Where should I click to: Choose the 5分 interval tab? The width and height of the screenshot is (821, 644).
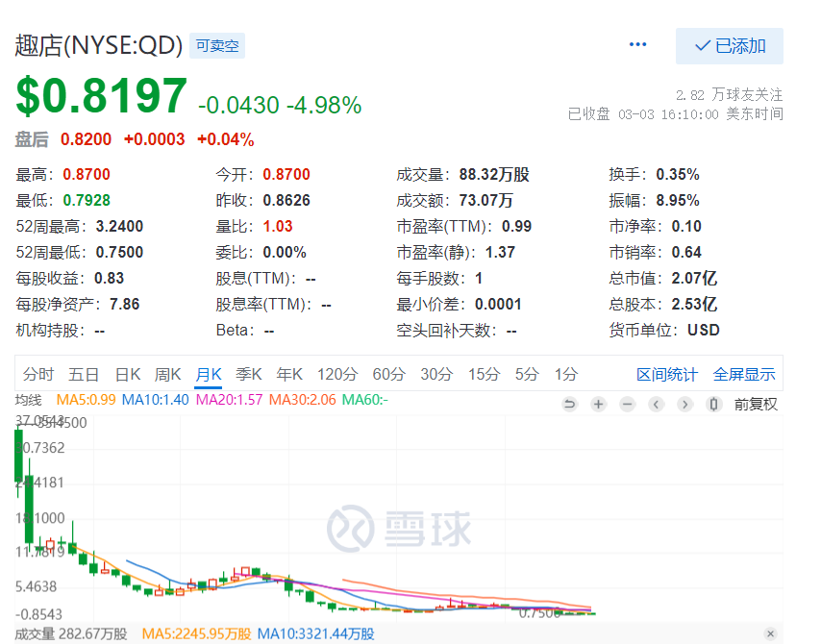[527, 375]
